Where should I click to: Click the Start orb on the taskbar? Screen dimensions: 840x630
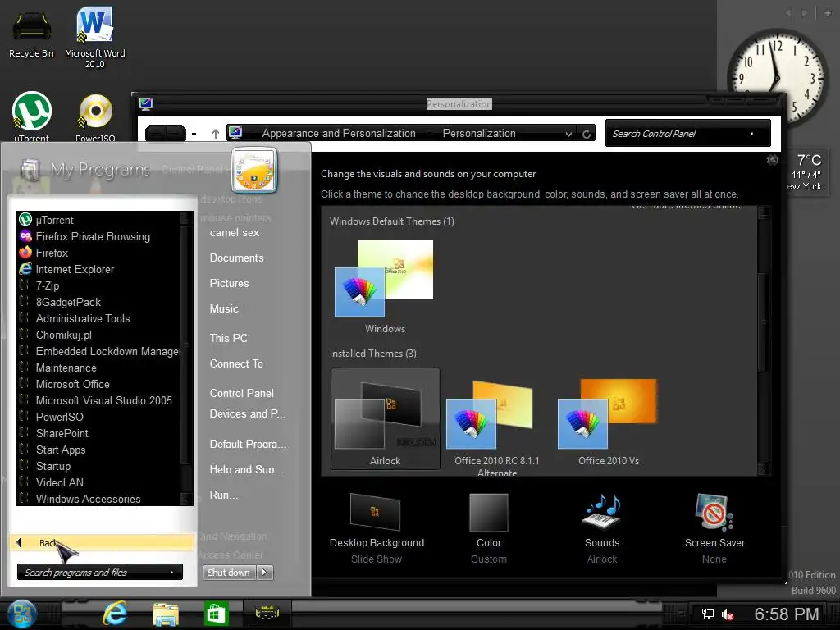(x=22, y=614)
